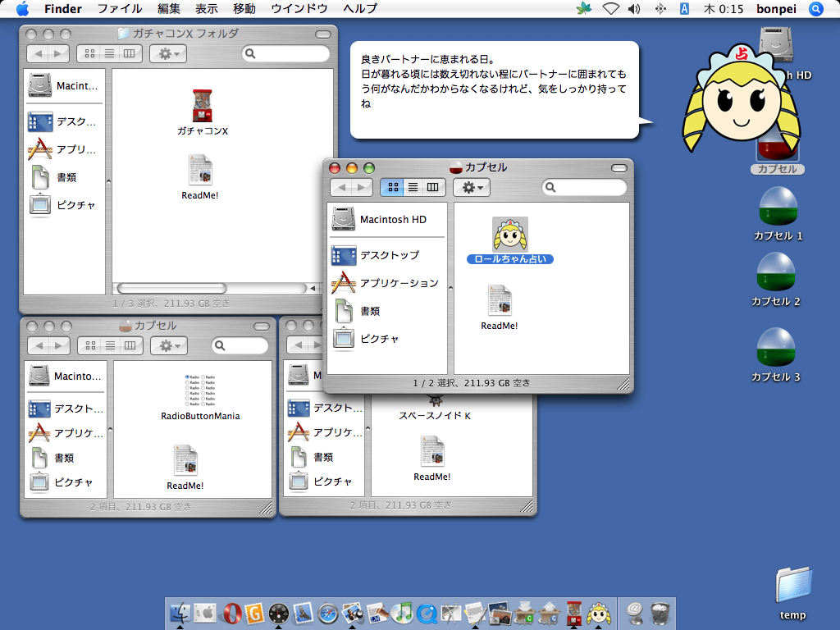840x630 pixels.
Task: Open 編集 menu
Action: click(169, 8)
